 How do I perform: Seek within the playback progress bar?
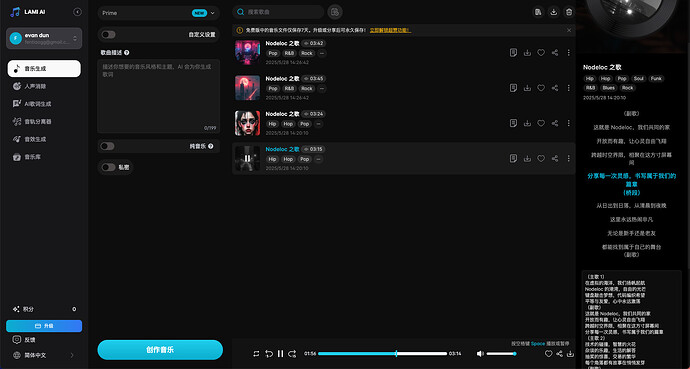coord(382,354)
